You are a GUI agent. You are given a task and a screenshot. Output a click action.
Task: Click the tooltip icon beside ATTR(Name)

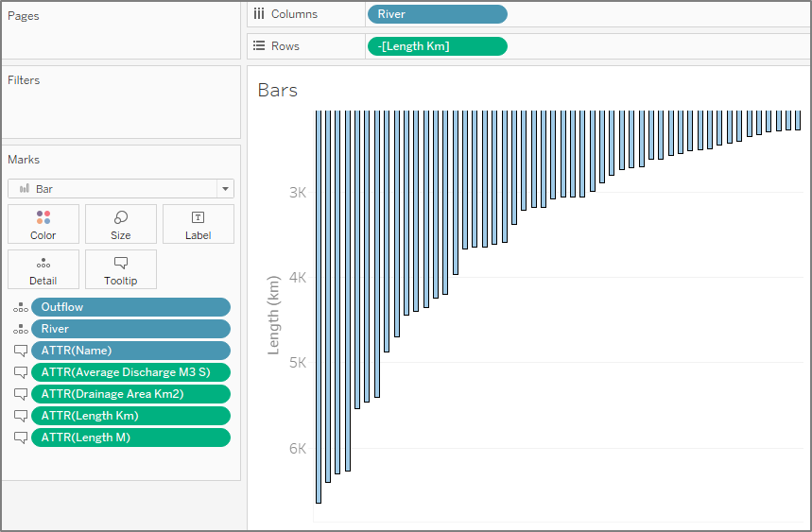(x=20, y=351)
